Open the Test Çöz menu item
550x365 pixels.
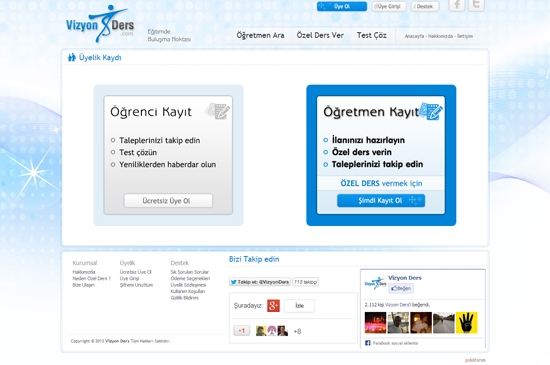(371, 35)
